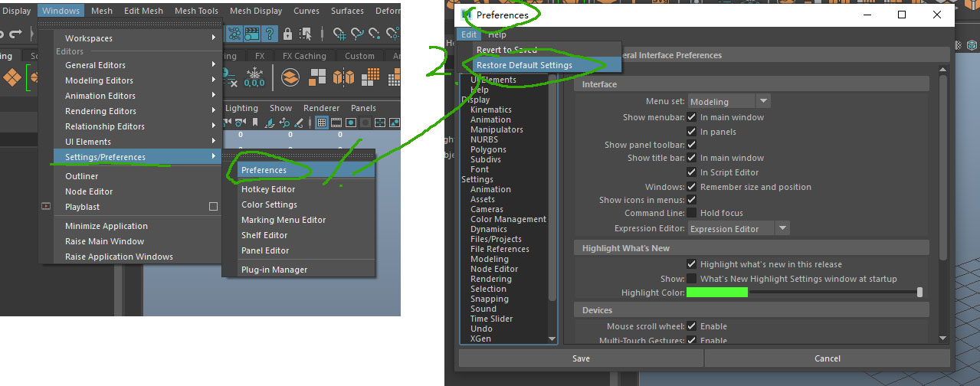Image resolution: width=980 pixels, height=386 pixels.
Task: Toggle Highlight what's new in this release
Action: (692, 264)
